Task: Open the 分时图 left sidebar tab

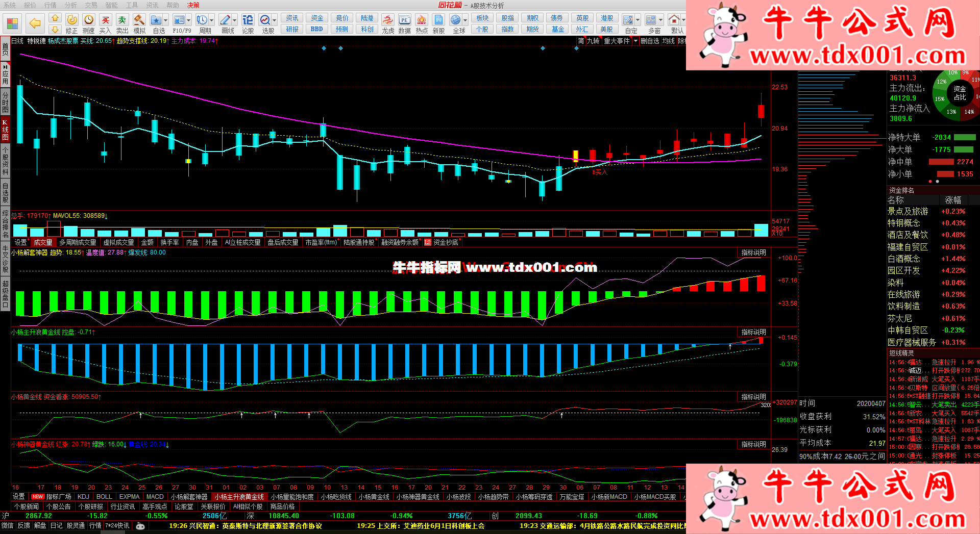Action: click(5, 102)
